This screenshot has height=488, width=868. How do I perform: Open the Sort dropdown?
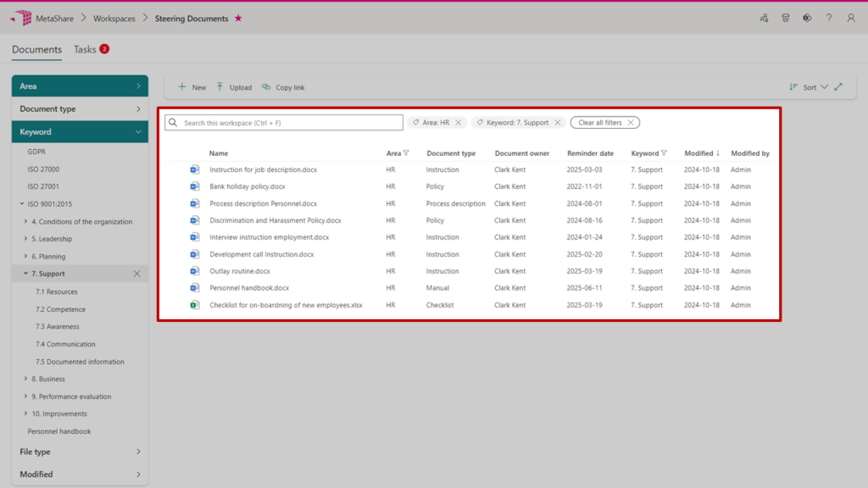pyautogui.click(x=809, y=86)
